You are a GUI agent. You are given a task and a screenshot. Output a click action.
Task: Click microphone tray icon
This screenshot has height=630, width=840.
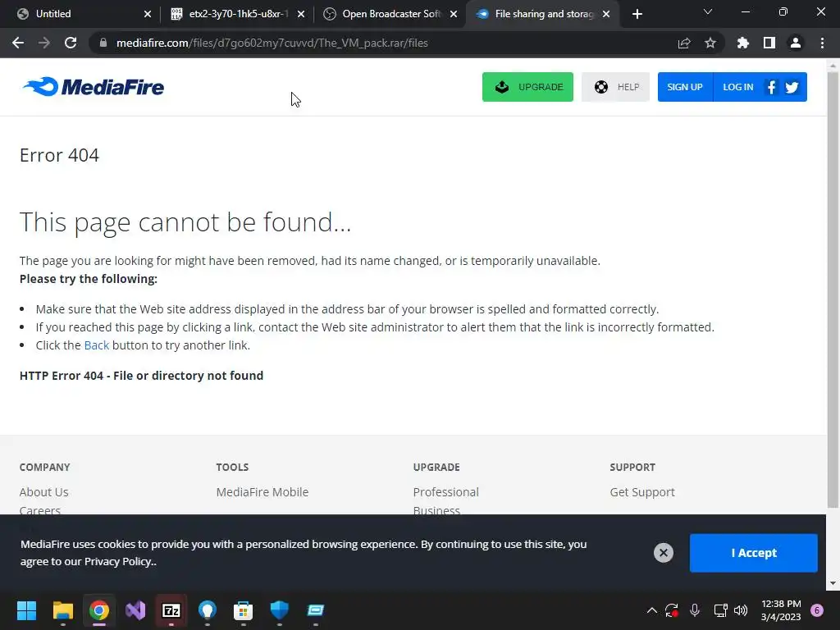pos(695,610)
